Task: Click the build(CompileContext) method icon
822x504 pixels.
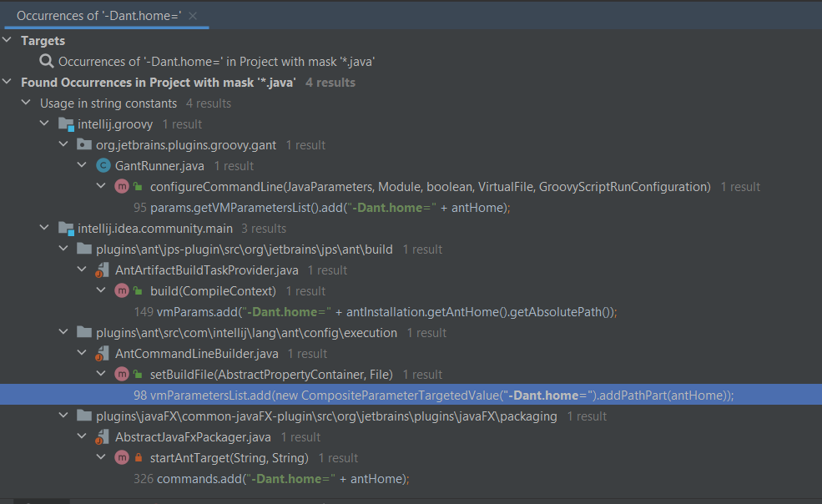Action: click(122, 291)
